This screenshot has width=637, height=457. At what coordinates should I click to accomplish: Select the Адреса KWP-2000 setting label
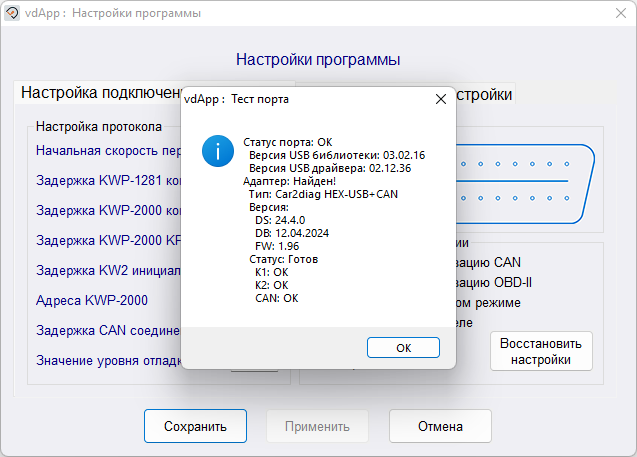click(92, 300)
